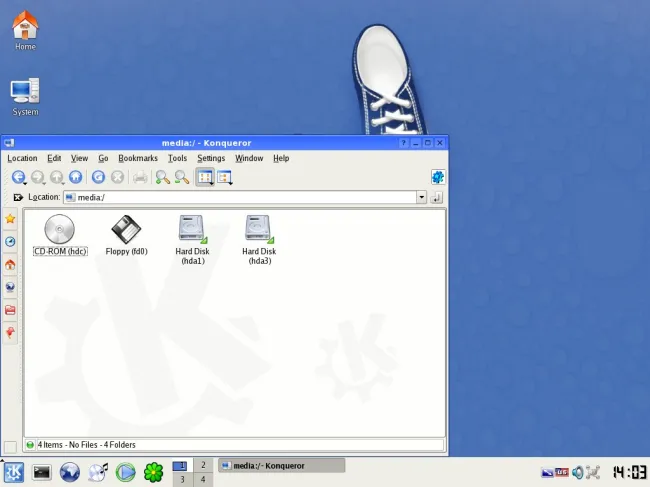Click the titlebar question mark help button
Screen dimensions: 650x487
403,143
